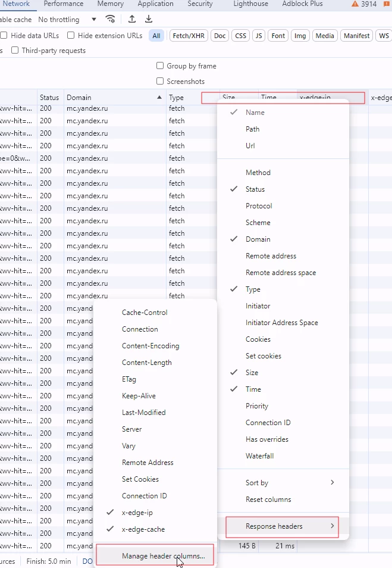Enable the Waterfall column option
The height and width of the screenshot is (568, 392).
(x=283, y=455)
